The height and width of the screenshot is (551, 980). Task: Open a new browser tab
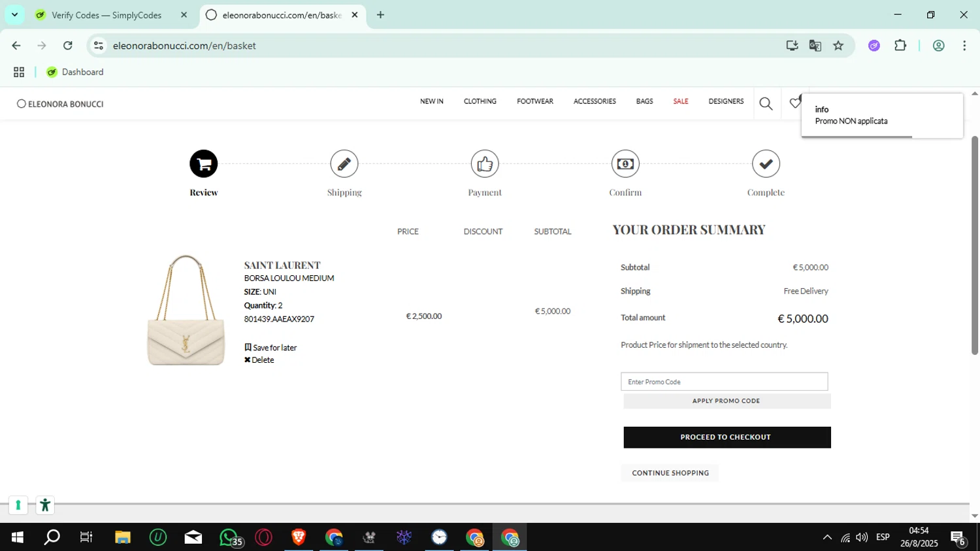tap(380, 14)
